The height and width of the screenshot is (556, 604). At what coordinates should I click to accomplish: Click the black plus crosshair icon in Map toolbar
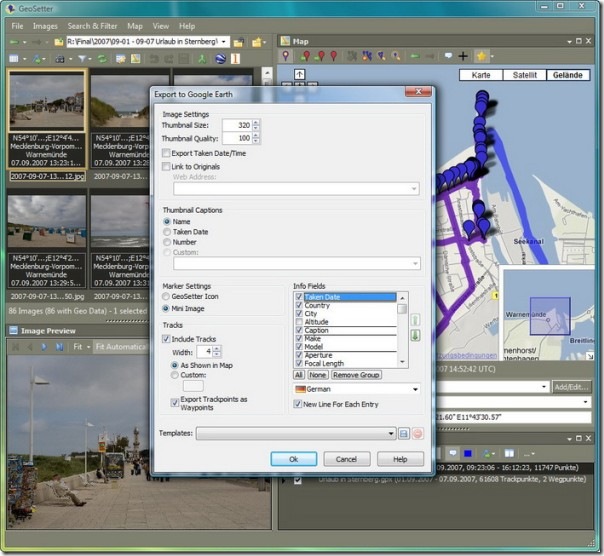[463, 56]
